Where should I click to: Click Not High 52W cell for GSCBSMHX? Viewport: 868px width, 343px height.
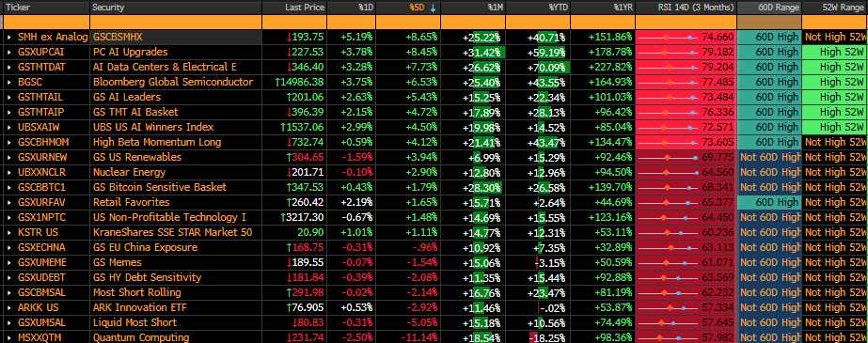click(x=835, y=37)
